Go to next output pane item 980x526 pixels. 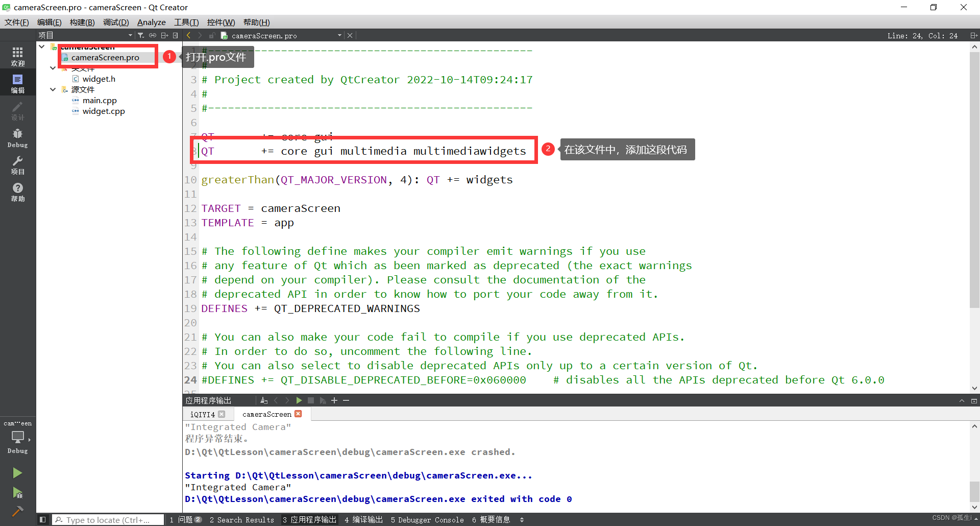(x=287, y=400)
